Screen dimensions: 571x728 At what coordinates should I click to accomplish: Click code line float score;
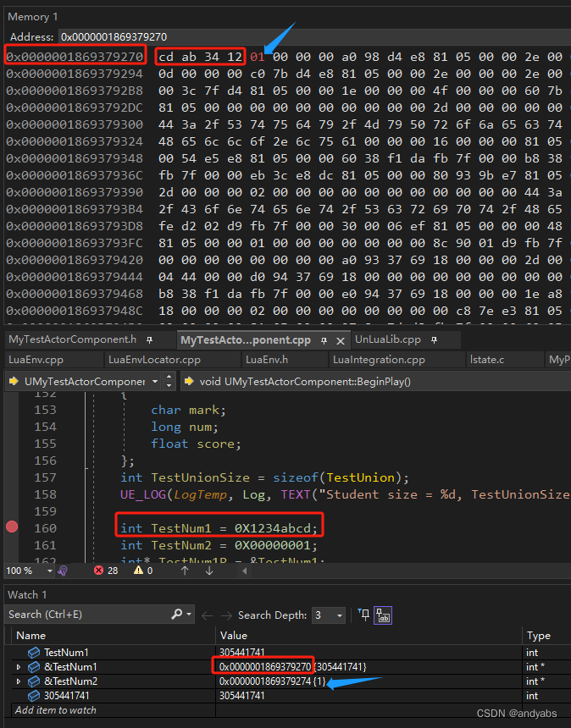(196, 444)
